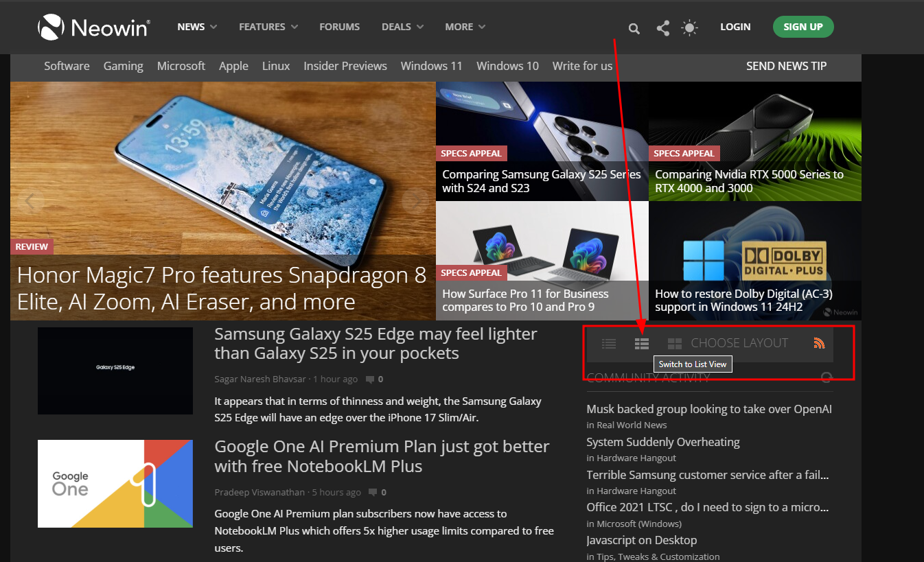Open the Javascript on Desktop thread
Image resolution: width=924 pixels, height=562 pixels.
(642, 541)
